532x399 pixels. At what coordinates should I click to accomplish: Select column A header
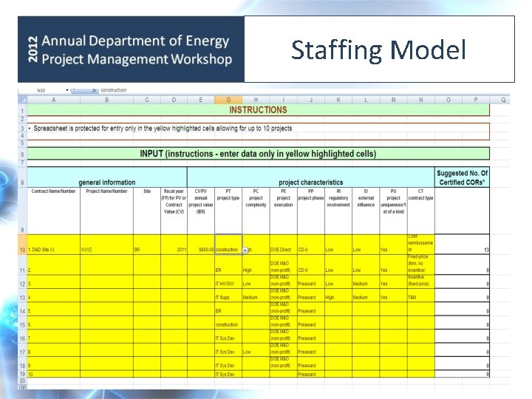coord(54,100)
